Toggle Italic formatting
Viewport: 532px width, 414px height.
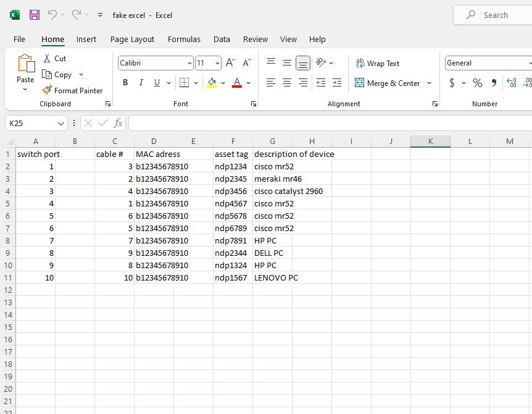point(141,83)
